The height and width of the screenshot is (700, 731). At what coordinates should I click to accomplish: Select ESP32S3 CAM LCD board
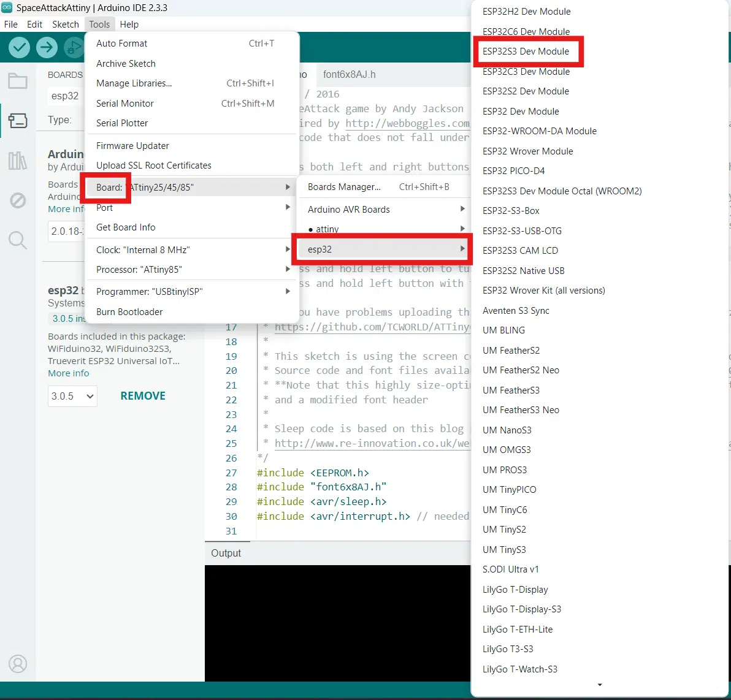point(520,251)
